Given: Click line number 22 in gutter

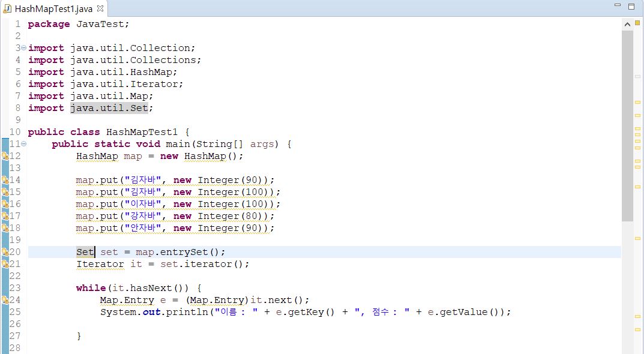Looking at the screenshot, I should (15, 276).
